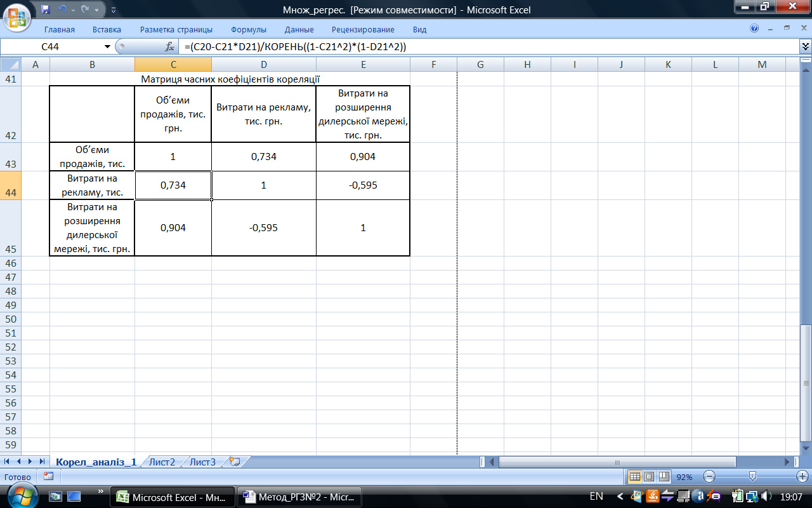Image resolution: width=812 pixels, height=508 pixels.
Task: Click the horizontal scrollbar thumb
Action: [x=617, y=462]
